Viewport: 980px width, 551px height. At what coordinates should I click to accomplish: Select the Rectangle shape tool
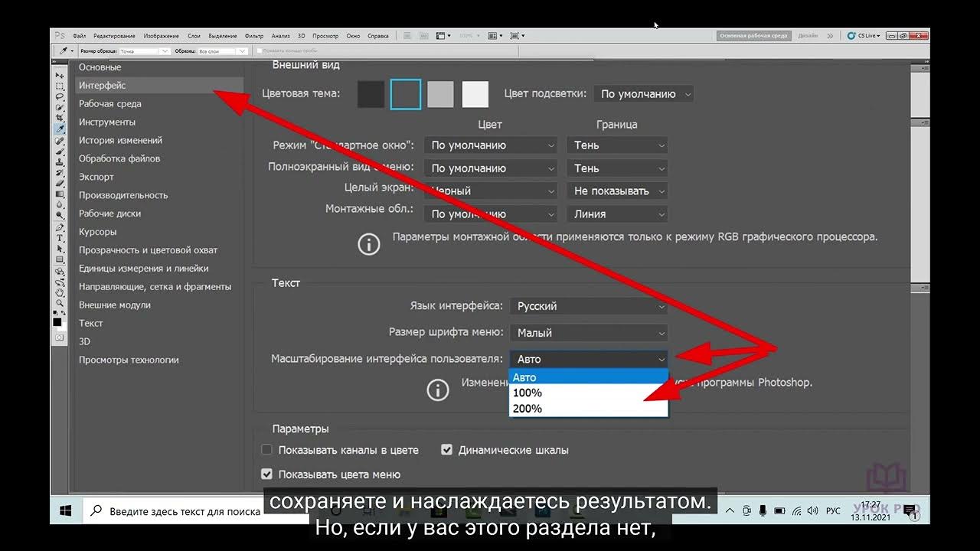(x=59, y=259)
